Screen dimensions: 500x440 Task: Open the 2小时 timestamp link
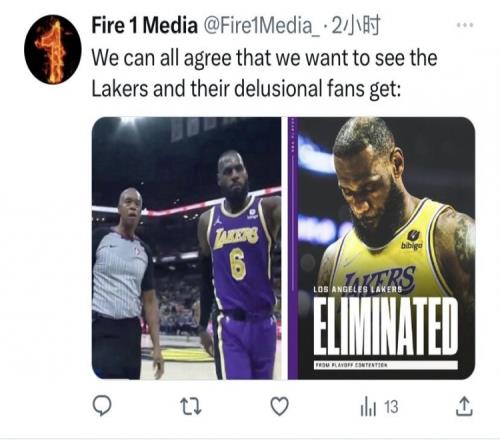[x=356, y=26]
